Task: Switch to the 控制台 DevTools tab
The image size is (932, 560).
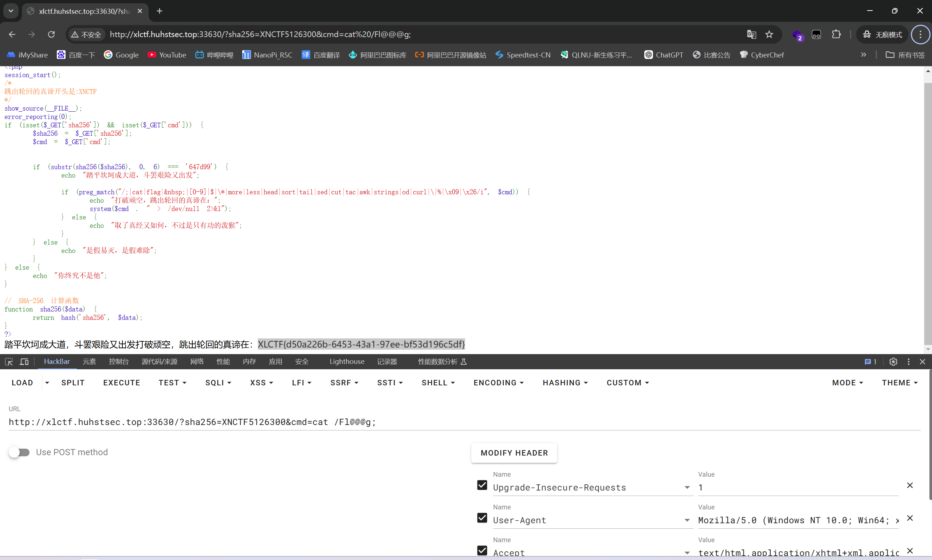Action: (x=119, y=362)
